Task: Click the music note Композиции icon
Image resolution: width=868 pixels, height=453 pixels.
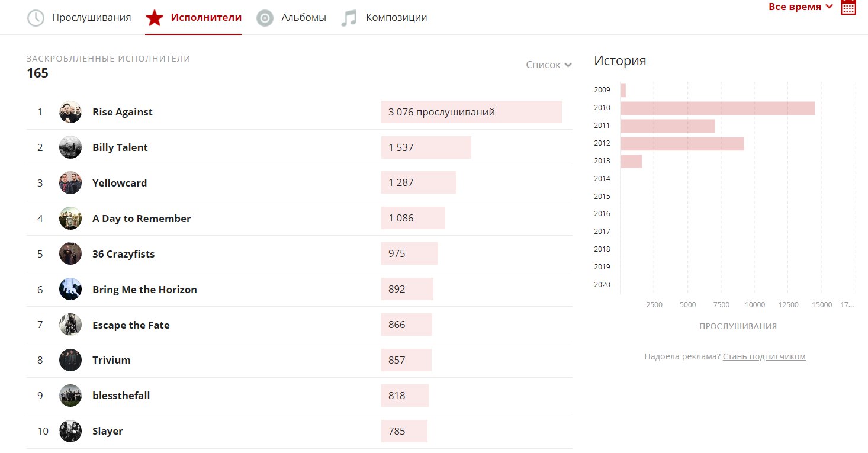Action: pos(349,18)
